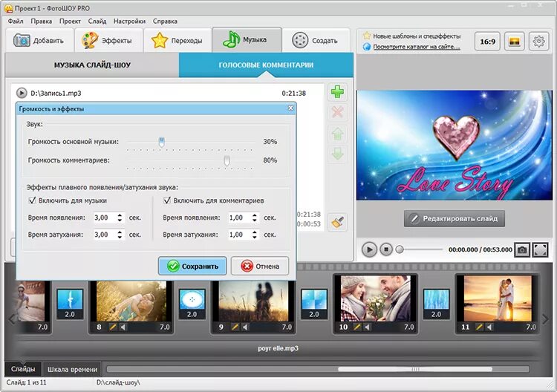
Task: Click Отмена to cancel dialog
Action: pyautogui.click(x=260, y=266)
